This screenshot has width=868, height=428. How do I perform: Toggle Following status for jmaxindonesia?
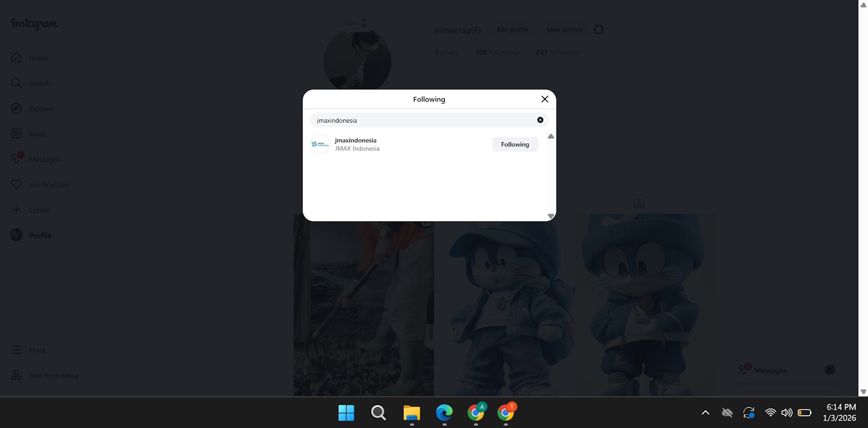coord(515,144)
